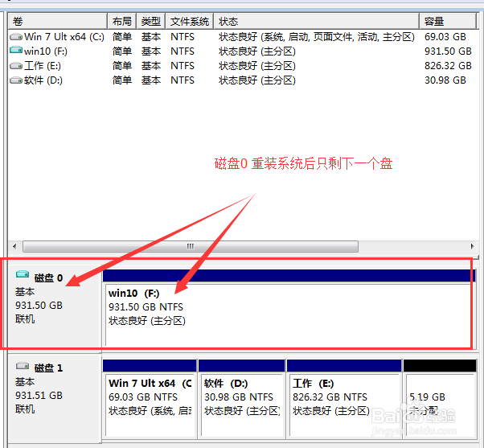The height and width of the screenshot is (448, 484).
Task: Select the 工作 (E:) row in volume list
Action: pos(242,66)
